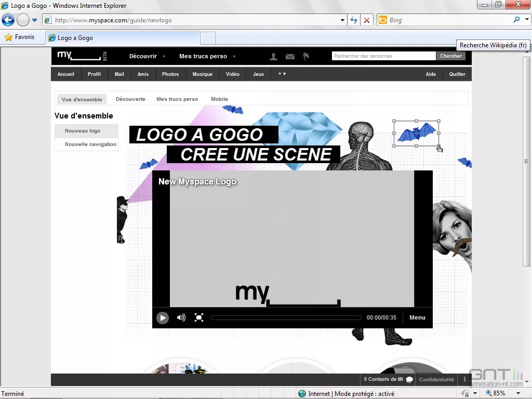
Task: Click the page vertical scrollbar thumb
Action: (527, 162)
